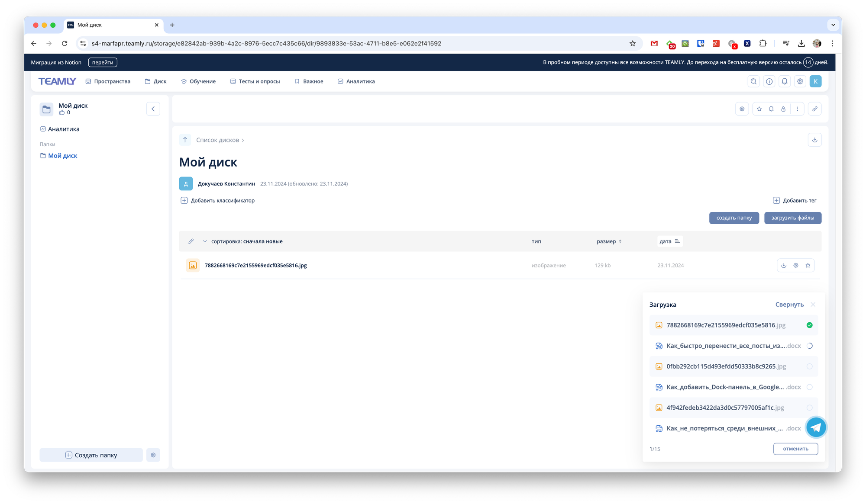The height and width of the screenshot is (504, 866).
Task: Add disk to favorites with toolbar star
Action: pos(759,109)
